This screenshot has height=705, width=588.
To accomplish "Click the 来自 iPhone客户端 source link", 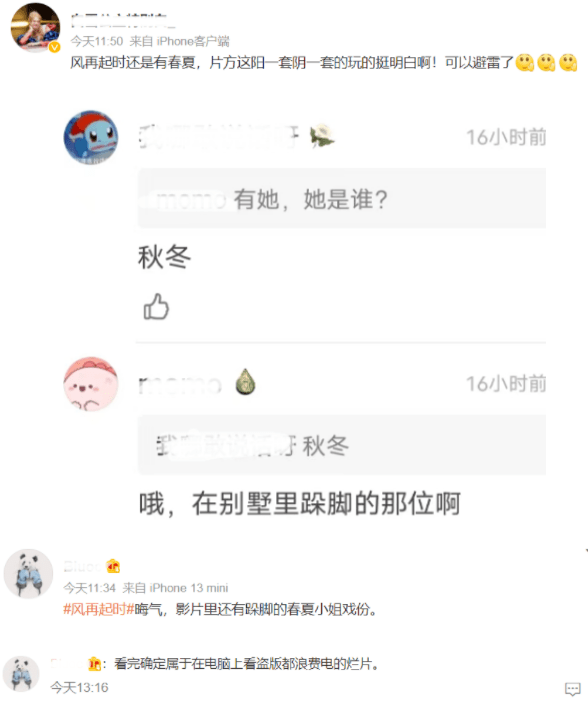I will pyautogui.click(x=179, y=41).
